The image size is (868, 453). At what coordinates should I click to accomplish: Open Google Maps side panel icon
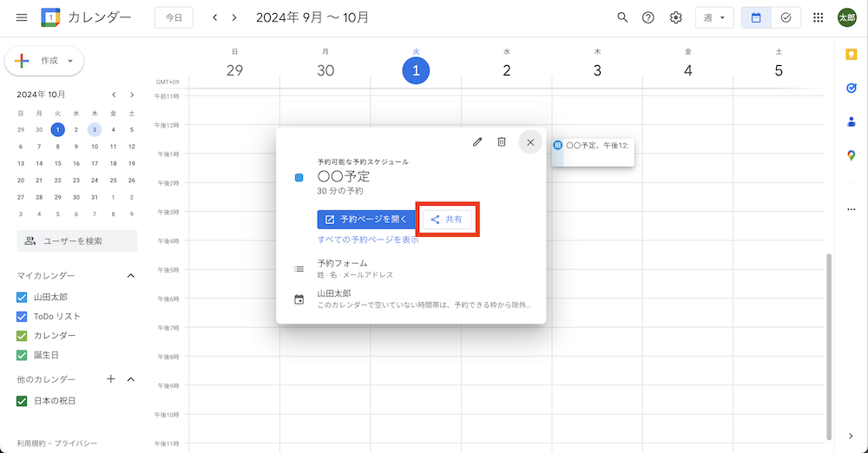[851, 155]
